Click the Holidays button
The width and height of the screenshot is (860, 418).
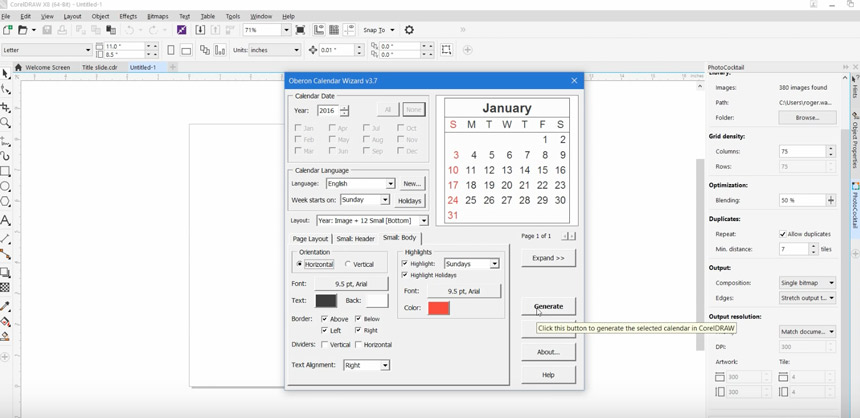point(410,201)
